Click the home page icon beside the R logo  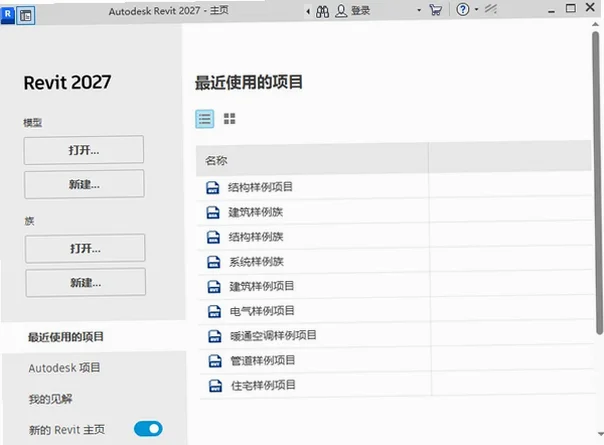tap(26, 16)
